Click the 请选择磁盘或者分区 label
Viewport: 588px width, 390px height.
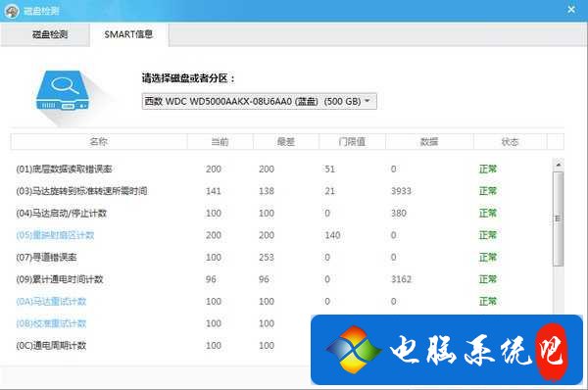tap(188, 78)
